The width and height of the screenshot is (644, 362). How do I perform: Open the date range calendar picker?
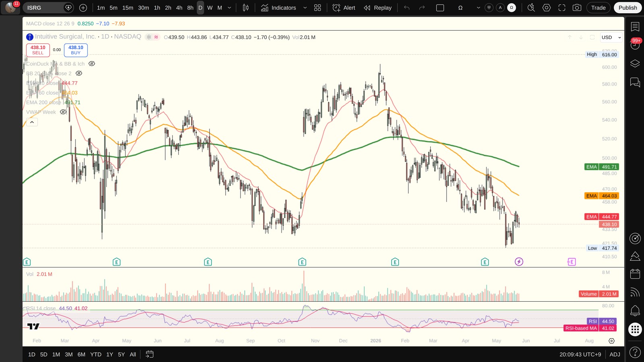(x=149, y=354)
